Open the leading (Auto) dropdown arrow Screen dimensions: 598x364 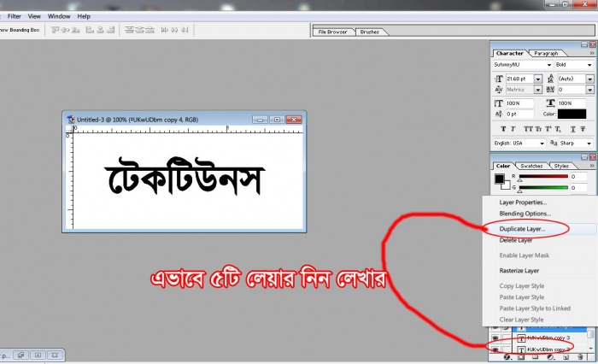[x=590, y=79]
